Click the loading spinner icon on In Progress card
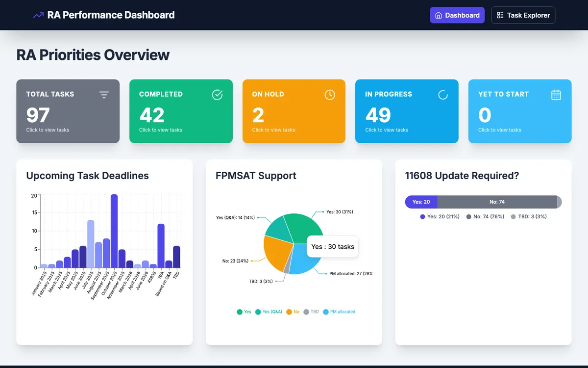This screenshot has width=588, height=368. [443, 95]
